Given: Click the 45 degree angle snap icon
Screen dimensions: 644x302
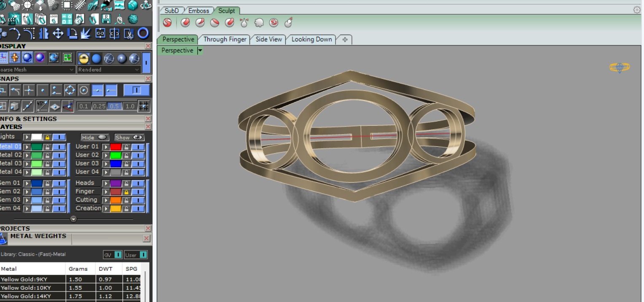Looking at the screenshot, I should point(42,106).
